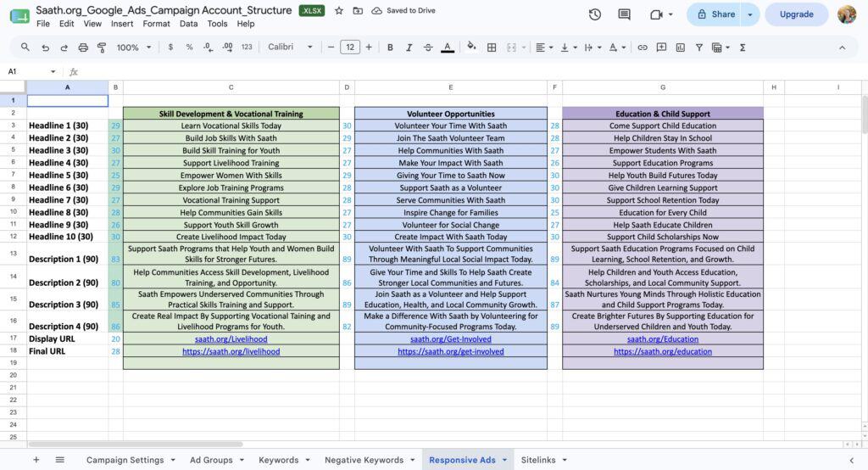The height and width of the screenshot is (470, 868).
Task: Click the video call camera icon
Action: click(x=657, y=14)
